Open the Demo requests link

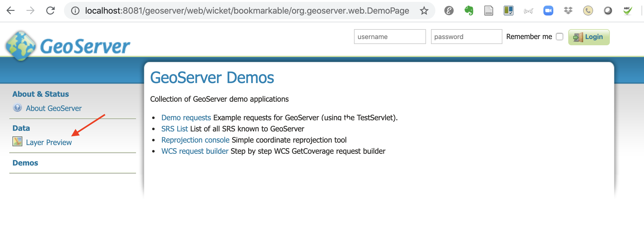[186, 118]
